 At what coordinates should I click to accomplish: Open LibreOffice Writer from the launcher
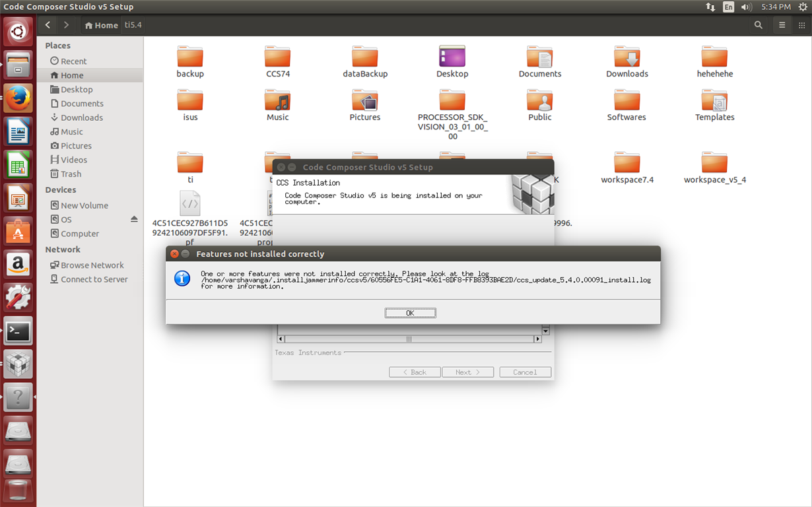point(18,131)
